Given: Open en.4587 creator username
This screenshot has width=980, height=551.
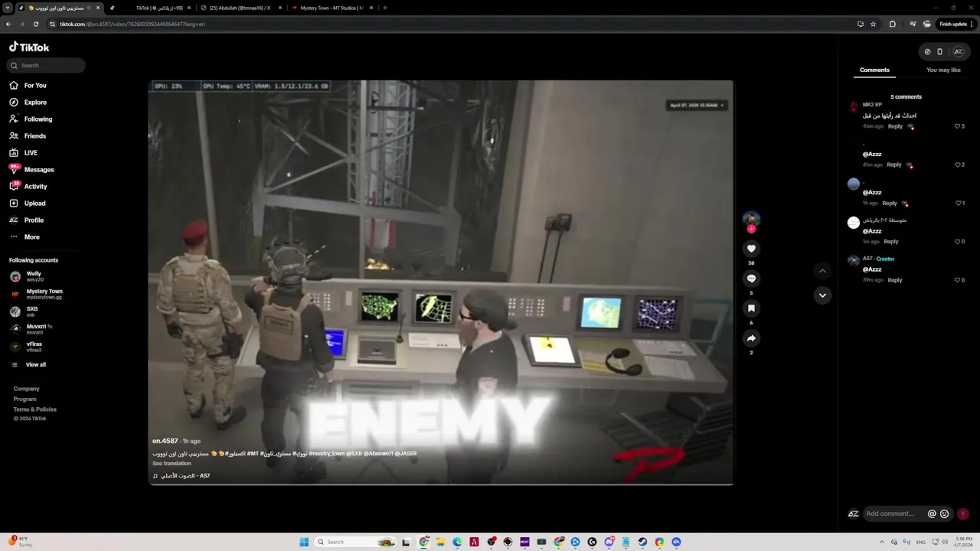Looking at the screenshot, I should pyautogui.click(x=165, y=442).
